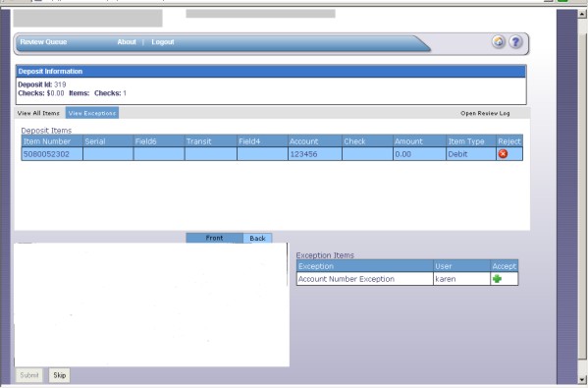Log out using the Logout link
Viewport: 588px width, 388px height.
tap(163, 42)
